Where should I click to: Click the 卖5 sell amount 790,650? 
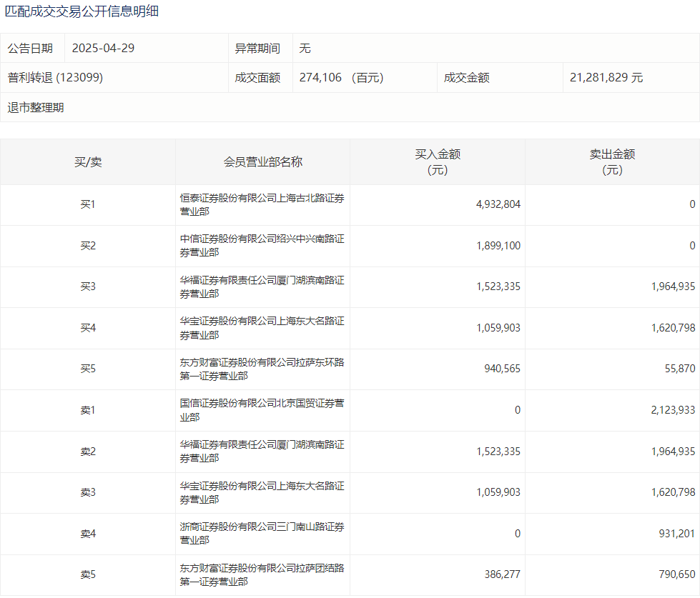[x=675, y=574]
